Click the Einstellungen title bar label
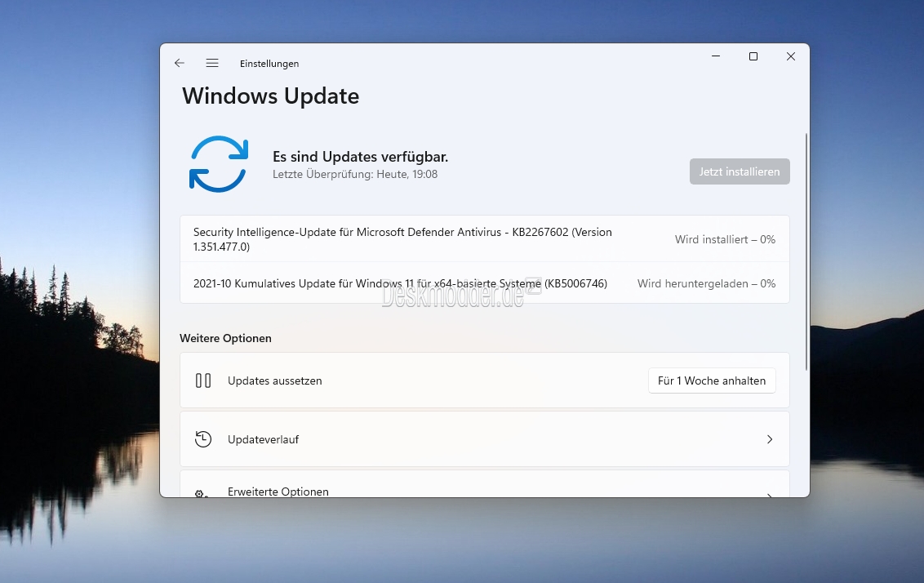Screen dimensions: 924x583 (269, 64)
